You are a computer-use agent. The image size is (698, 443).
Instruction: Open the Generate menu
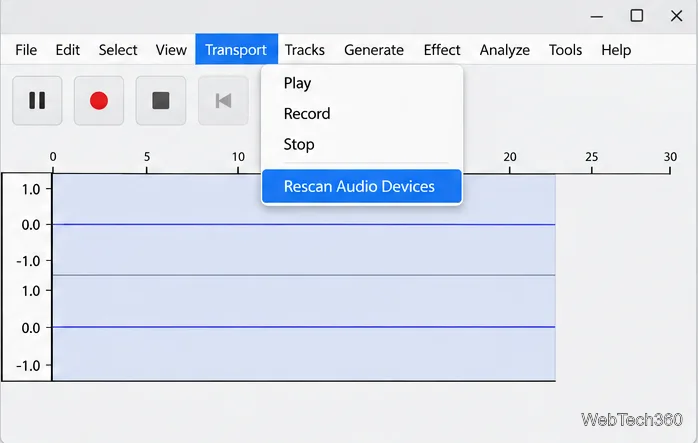pyautogui.click(x=374, y=50)
